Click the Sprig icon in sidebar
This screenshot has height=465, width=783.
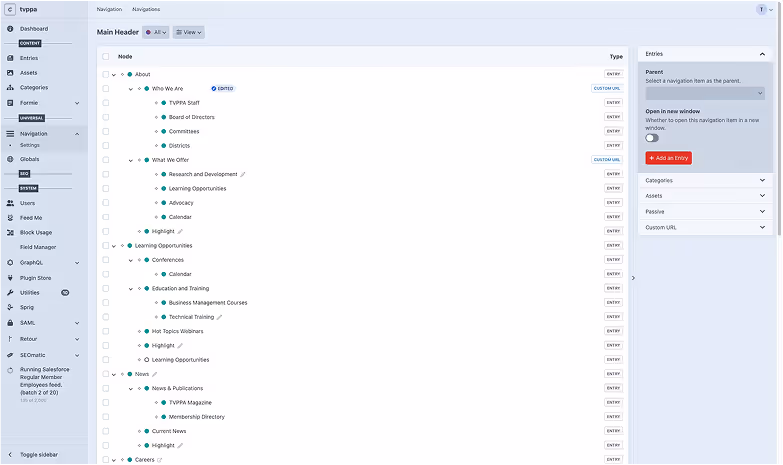[x=10, y=308]
